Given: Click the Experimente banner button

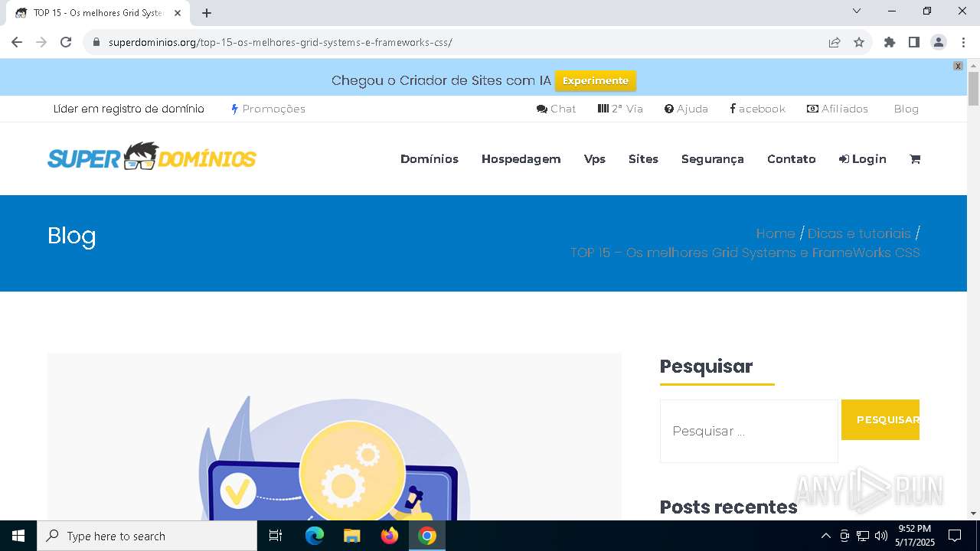Looking at the screenshot, I should click(x=596, y=80).
